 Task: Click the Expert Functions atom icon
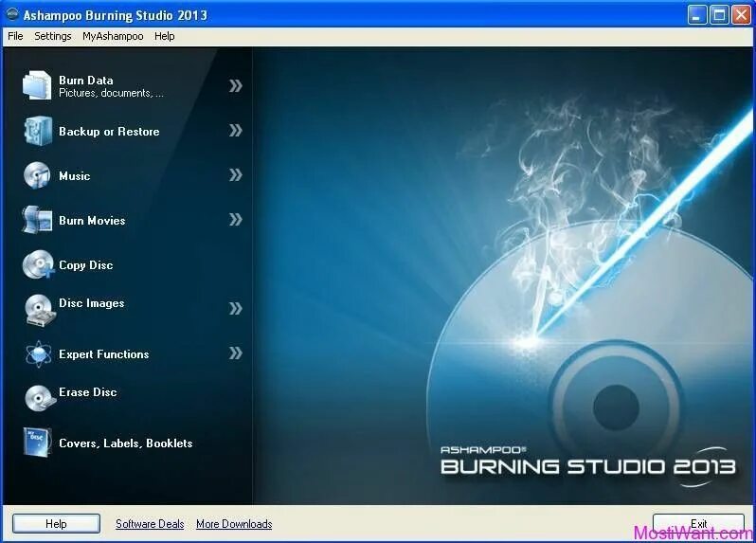pyautogui.click(x=39, y=354)
